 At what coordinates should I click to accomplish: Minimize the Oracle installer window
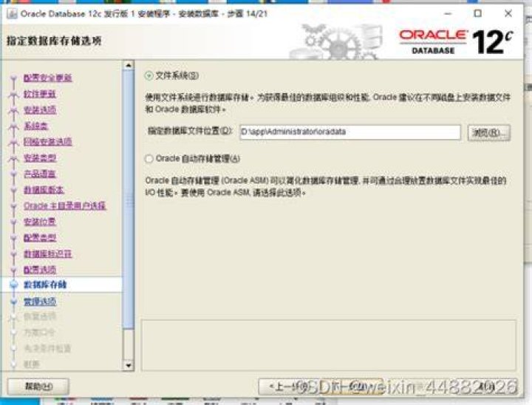pos(448,13)
